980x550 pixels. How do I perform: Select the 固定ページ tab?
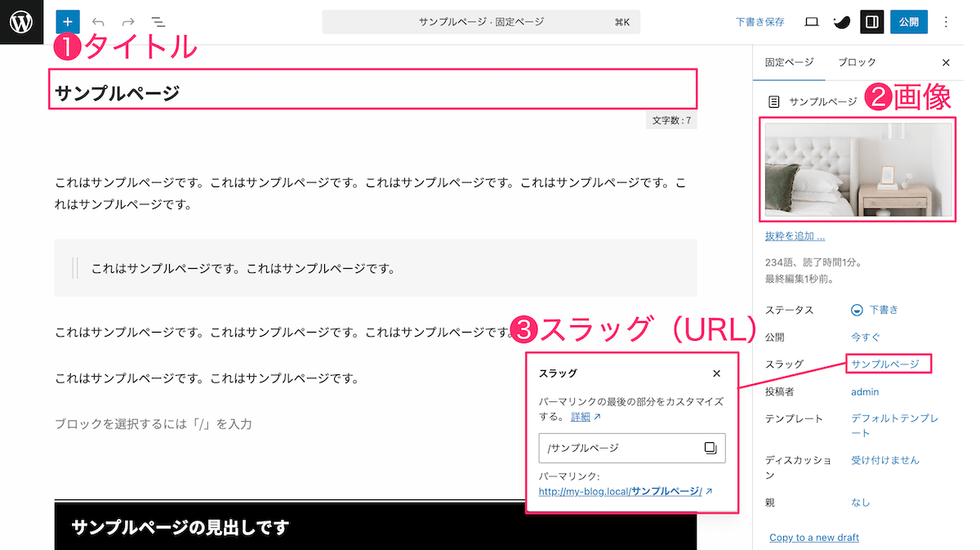789,62
